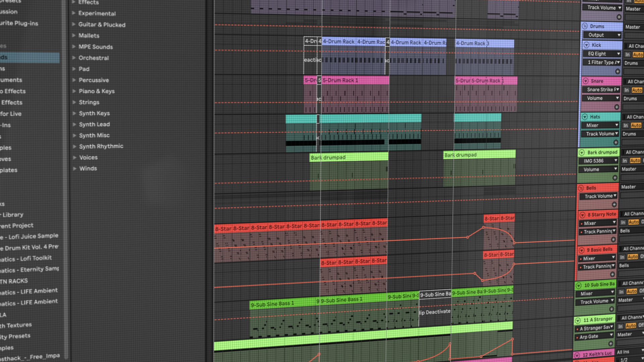Viewport: 644px width, 362px height.
Task: Click the plus icon under Bark drumpad
Action: point(615,178)
